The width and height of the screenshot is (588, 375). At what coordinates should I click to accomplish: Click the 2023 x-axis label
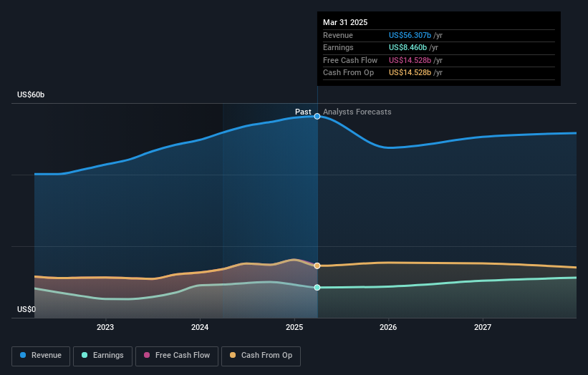pyautogui.click(x=105, y=327)
